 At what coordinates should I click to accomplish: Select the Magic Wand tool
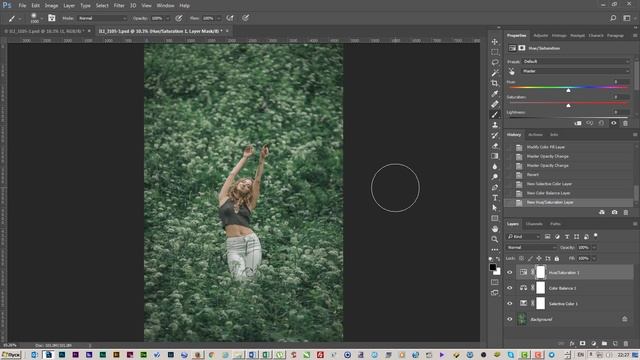[495, 73]
